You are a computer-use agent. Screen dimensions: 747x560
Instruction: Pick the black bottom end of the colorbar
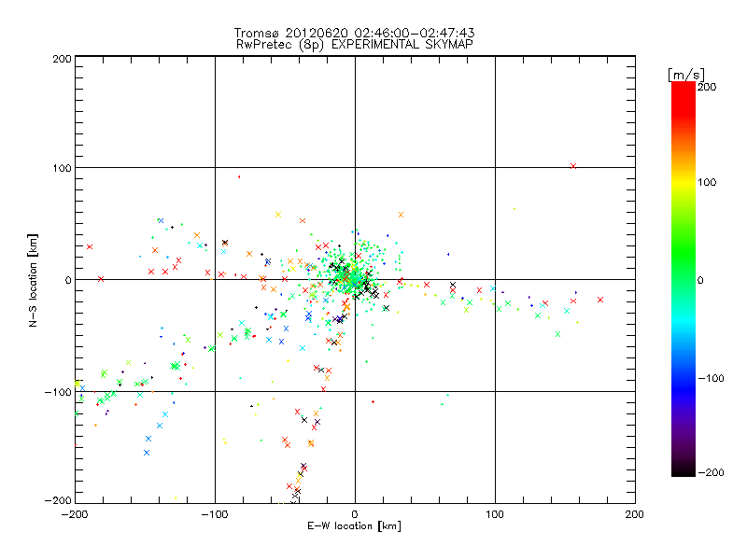click(x=684, y=469)
